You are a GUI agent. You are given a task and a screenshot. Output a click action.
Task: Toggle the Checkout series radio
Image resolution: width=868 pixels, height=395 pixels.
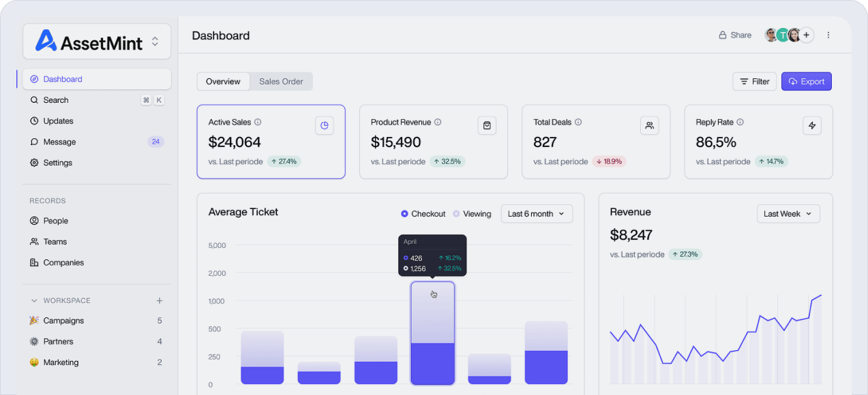click(404, 214)
